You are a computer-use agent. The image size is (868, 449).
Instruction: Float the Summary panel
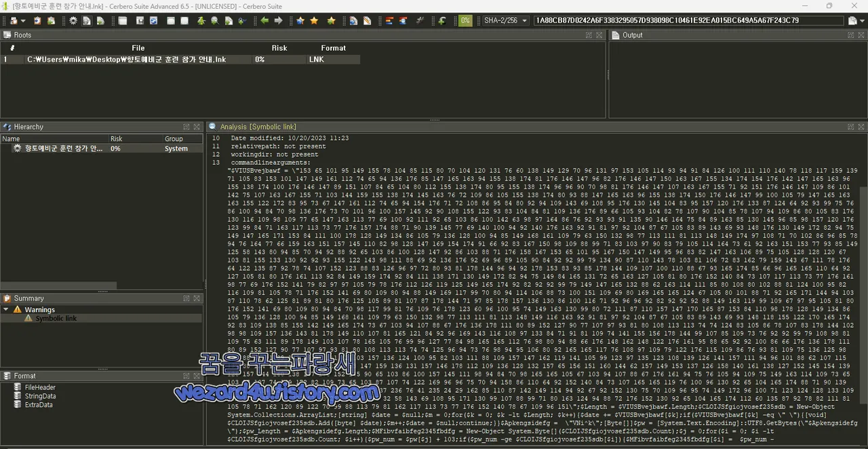point(186,298)
